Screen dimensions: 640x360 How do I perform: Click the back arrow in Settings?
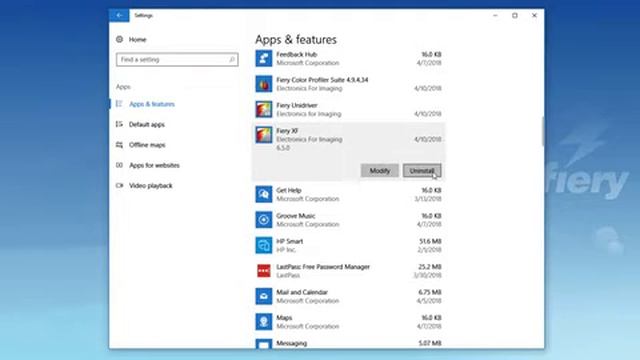(119, 15)
